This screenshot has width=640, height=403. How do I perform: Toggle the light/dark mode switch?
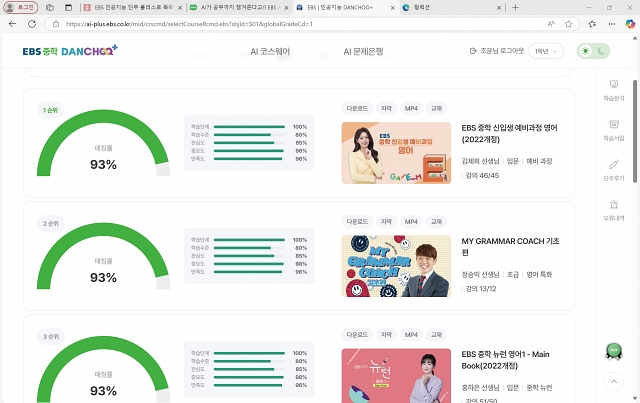(593, 51)
